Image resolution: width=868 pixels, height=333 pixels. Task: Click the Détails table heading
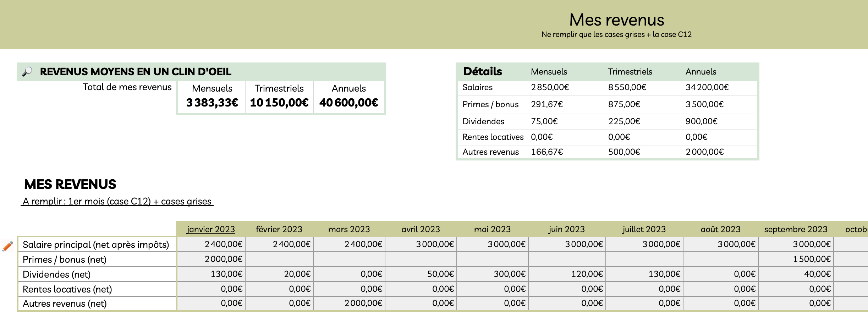point(483,71)
